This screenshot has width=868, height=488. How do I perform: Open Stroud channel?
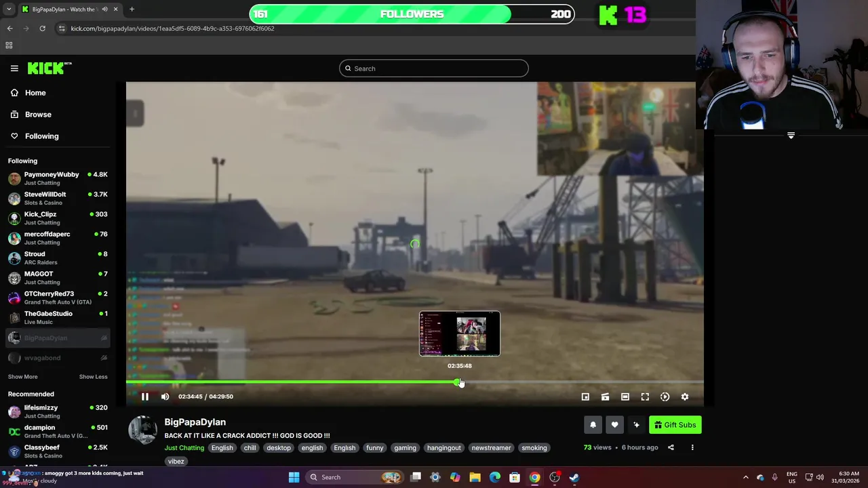pyautogui.click(x=58, y=258)
